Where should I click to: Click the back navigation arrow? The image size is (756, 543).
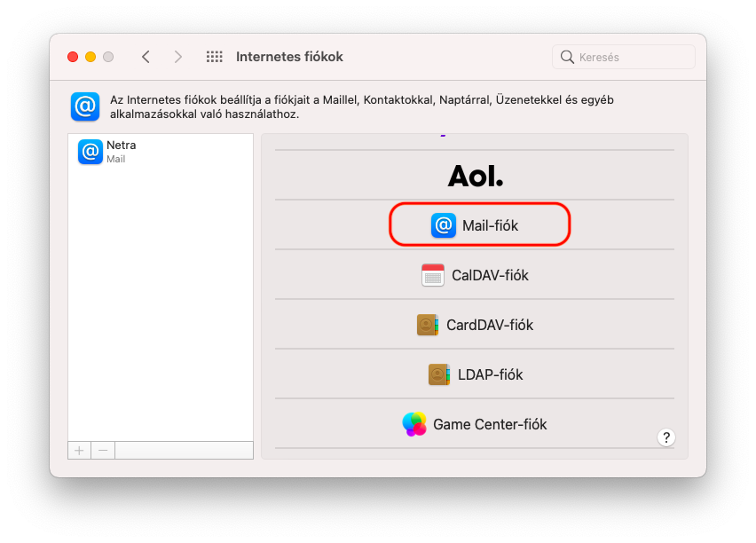146,56
